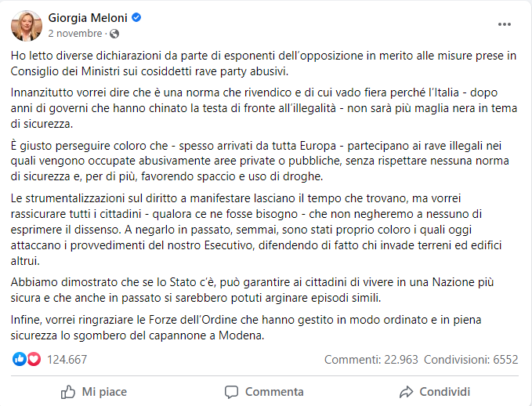Open the three-dots post options menu
532x406 pixels.
[x=505, y=24]
